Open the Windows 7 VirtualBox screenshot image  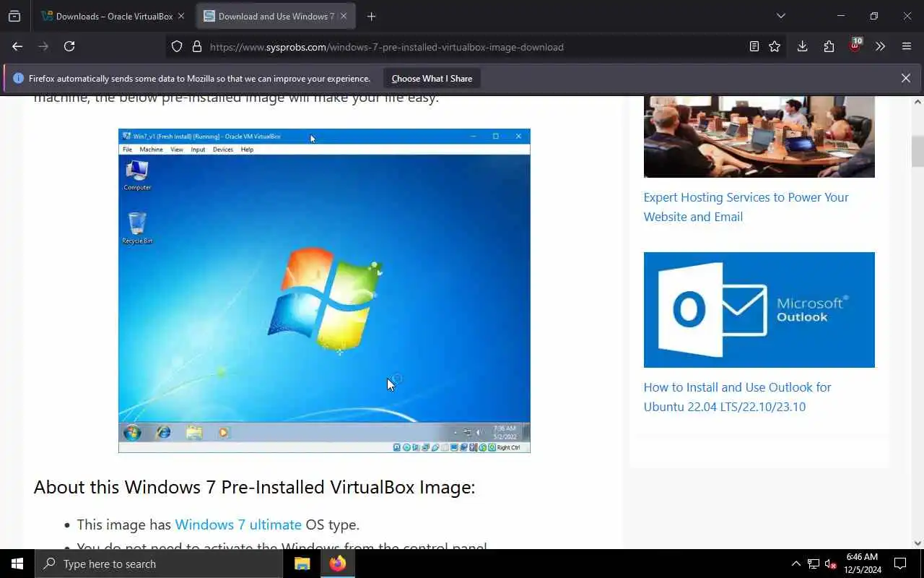coord(324,290)
